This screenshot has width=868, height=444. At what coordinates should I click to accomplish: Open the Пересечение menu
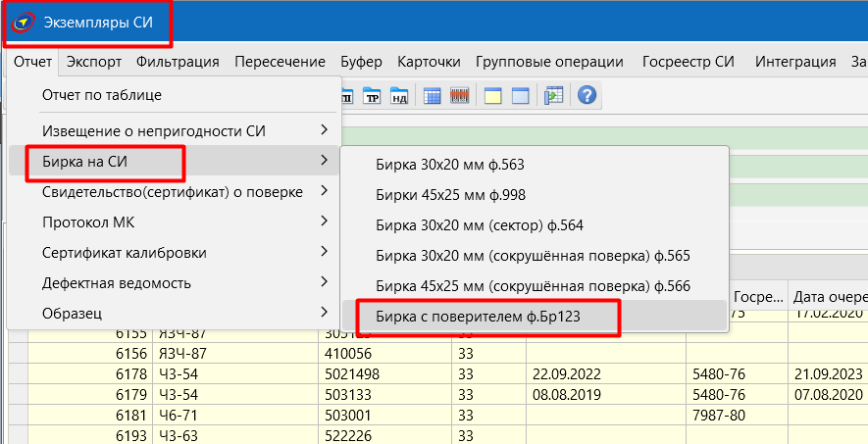point(280,62)
